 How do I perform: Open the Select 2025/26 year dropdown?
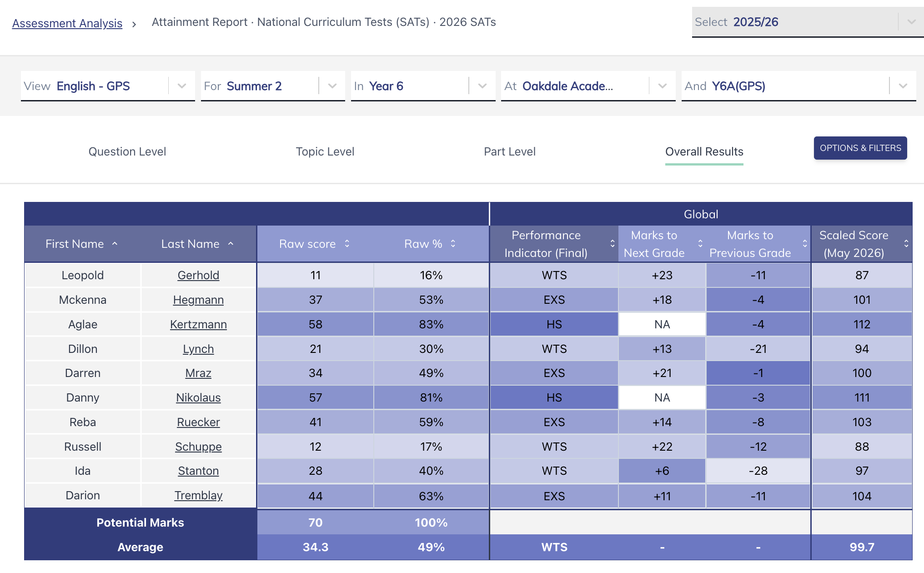(808, 22)
